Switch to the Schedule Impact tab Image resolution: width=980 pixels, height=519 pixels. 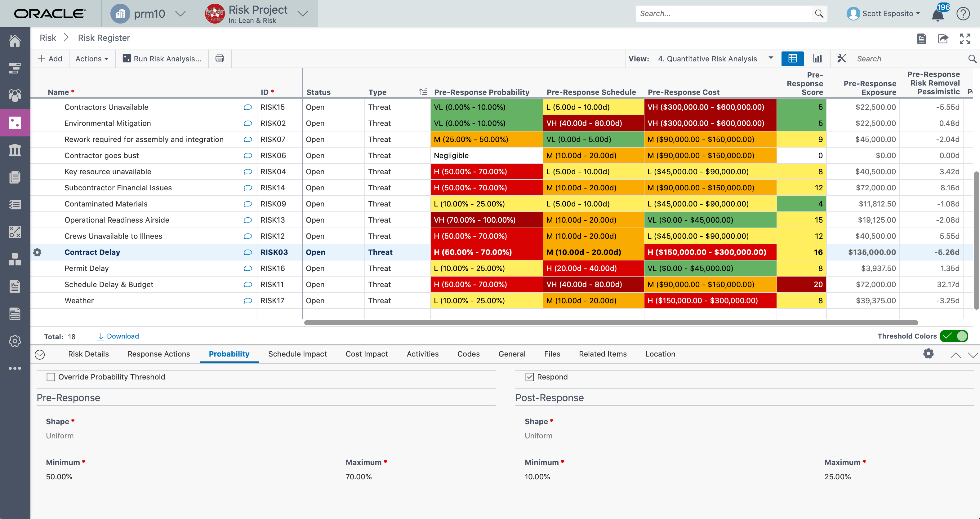tap(297, 354)
